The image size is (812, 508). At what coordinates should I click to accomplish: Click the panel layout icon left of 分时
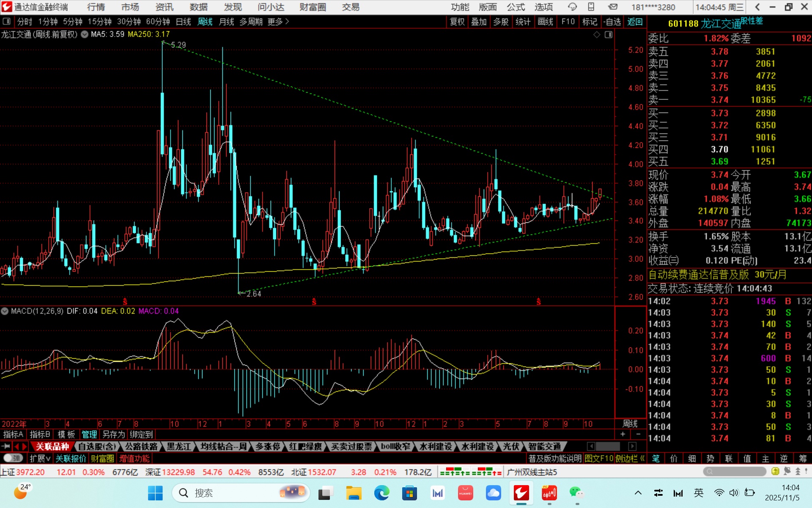tap(6, 22)
